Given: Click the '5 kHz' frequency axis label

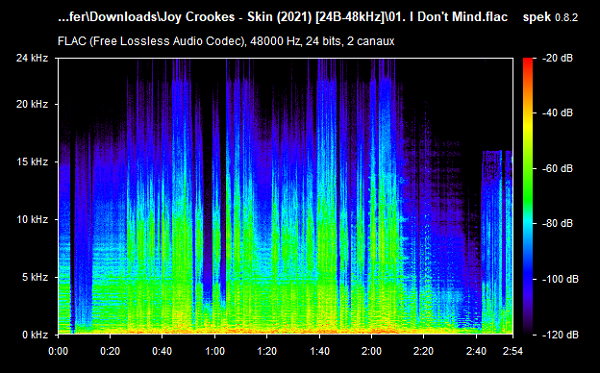Looking at the screenshot, I should [x=35, y=277].
